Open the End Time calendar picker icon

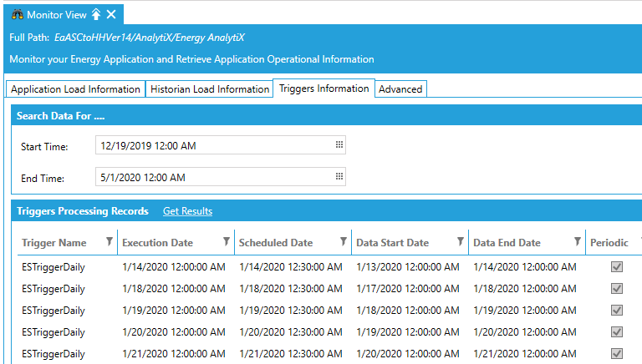[339, 176]
